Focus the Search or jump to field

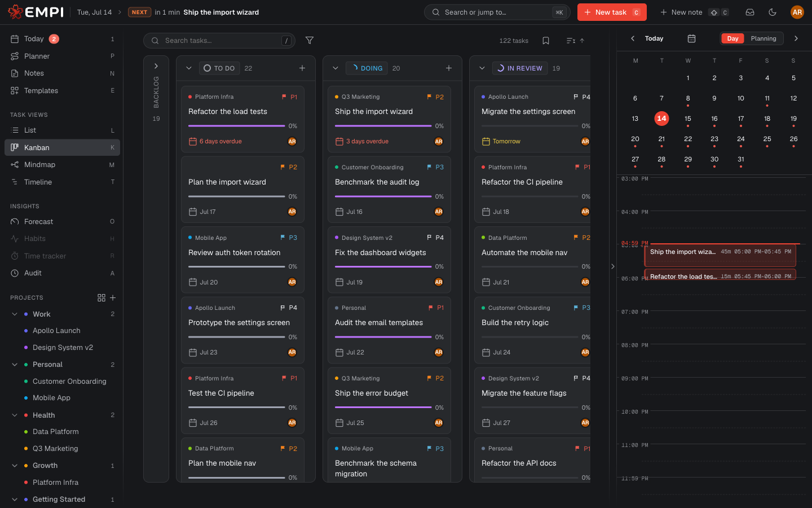coord(497,12)
